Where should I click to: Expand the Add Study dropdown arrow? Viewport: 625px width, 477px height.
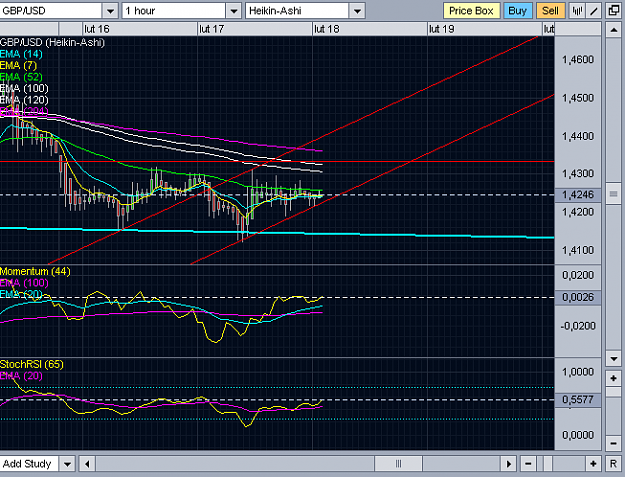coord(67,464)
